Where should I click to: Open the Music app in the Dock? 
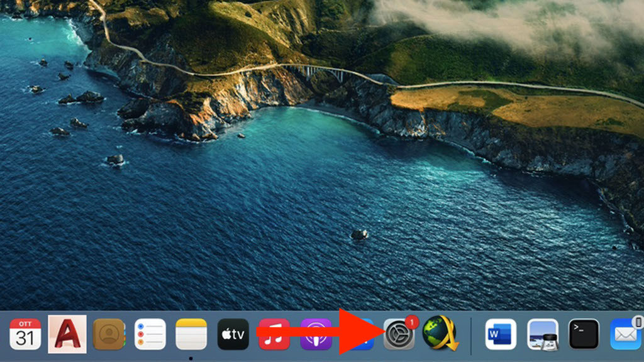click(274, 334)
